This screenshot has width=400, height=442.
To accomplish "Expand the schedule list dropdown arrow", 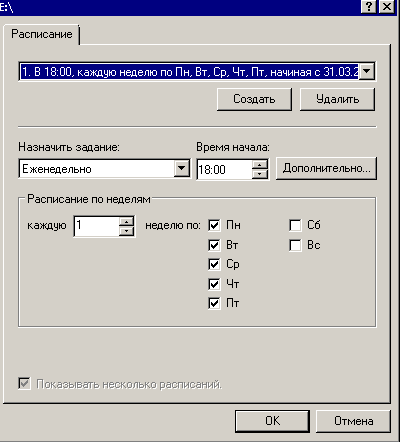I will point(367,71).
